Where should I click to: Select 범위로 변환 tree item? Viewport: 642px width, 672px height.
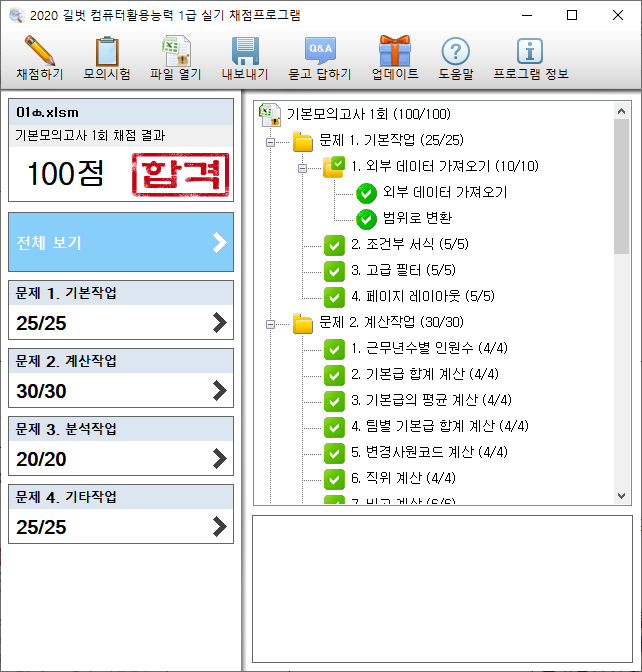point(417,218)
